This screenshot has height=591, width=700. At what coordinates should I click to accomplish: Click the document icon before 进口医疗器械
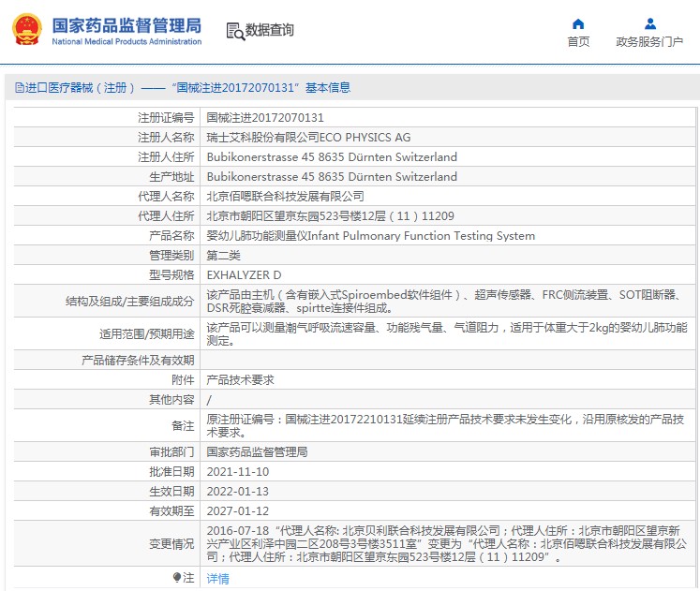click(19, 87)
